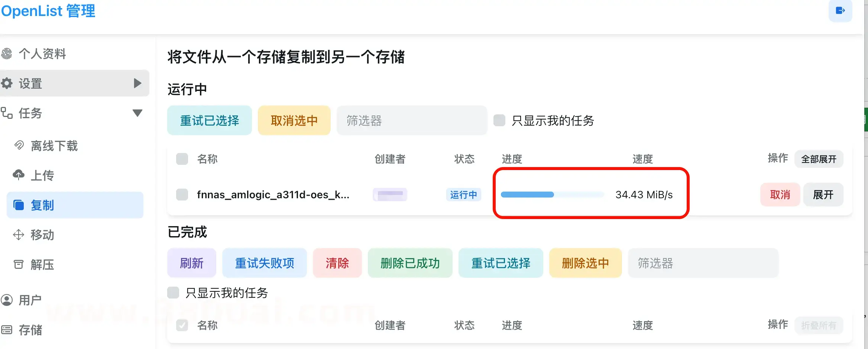Viewport: 868px width, 349px height.
Task: Open OpenList 管理 home link
Action: (x=48, y=11)
